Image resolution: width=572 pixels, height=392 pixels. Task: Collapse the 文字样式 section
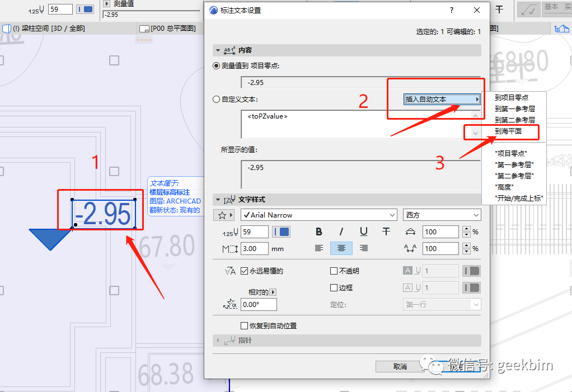point(218,199)
